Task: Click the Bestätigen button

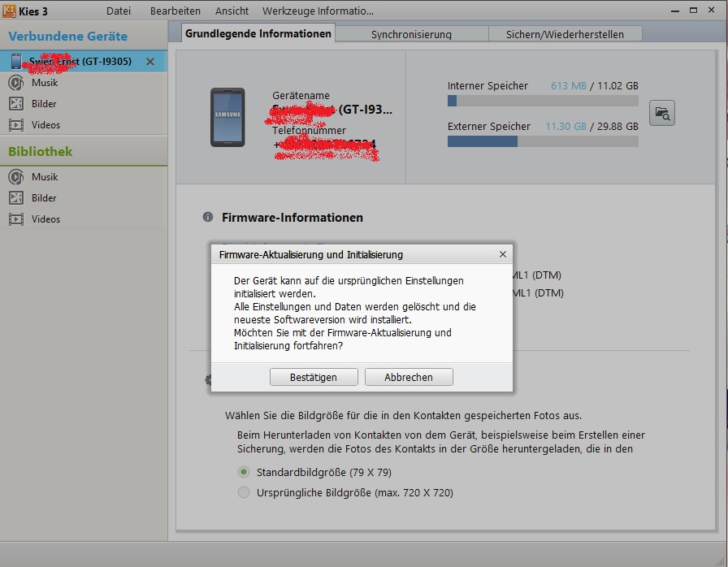Action: [x=314, y=377]
